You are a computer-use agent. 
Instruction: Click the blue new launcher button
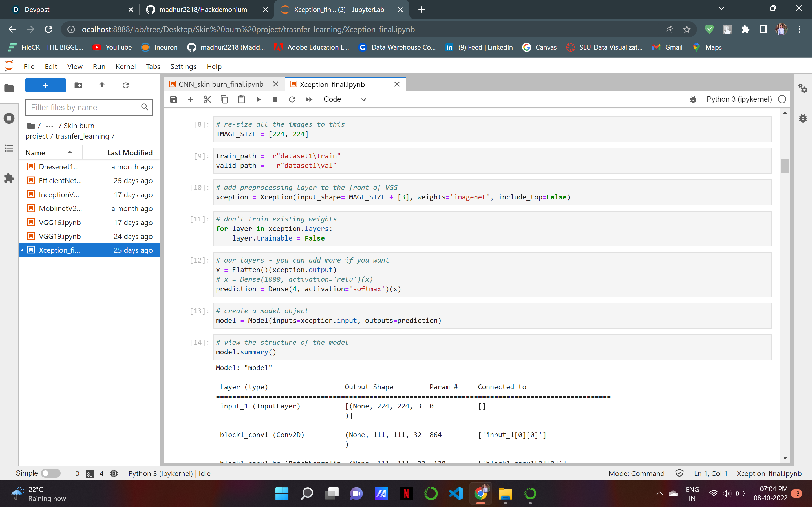pos(46,85)
